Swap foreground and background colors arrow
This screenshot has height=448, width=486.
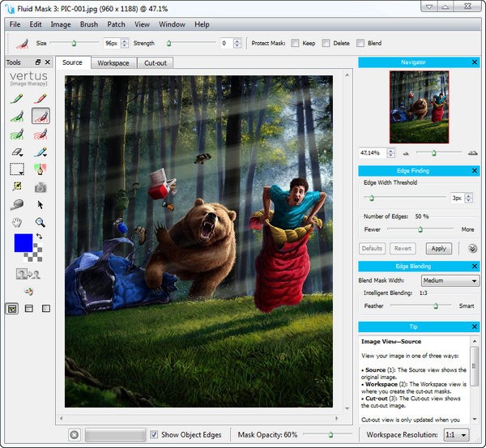pos(39,237)
